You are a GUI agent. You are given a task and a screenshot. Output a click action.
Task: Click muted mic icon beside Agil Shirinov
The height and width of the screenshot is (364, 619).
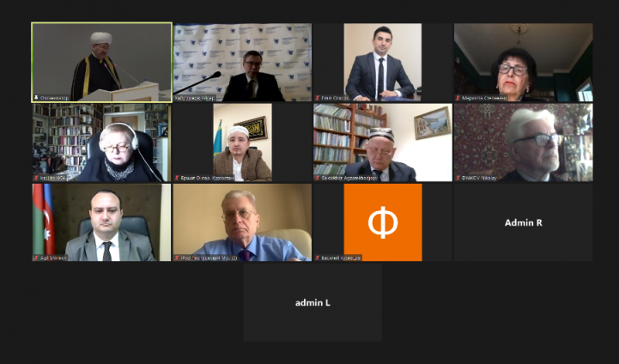(36, 258)
